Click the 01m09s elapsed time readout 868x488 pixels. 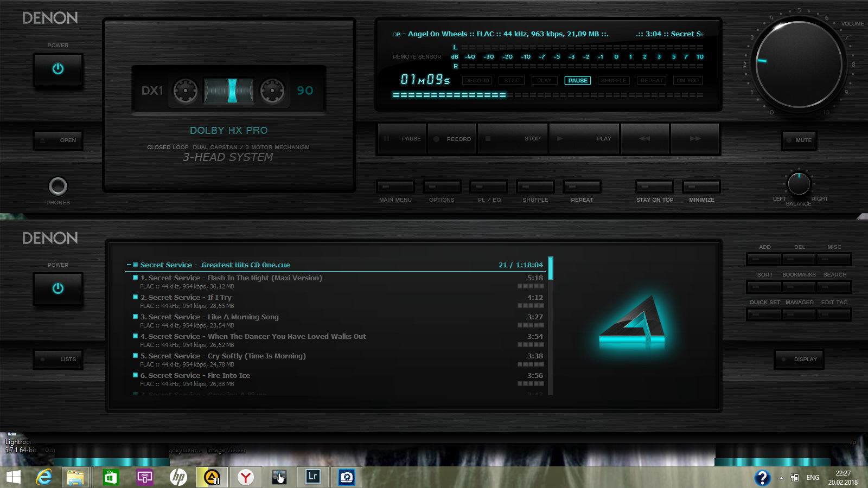pos(425,80)
